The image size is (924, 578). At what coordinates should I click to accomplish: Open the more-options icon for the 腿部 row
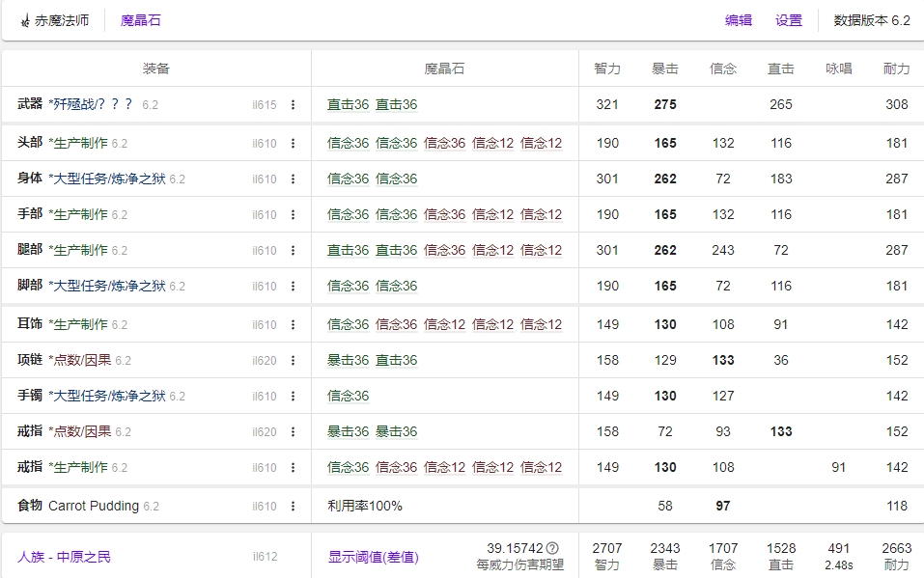294,251
